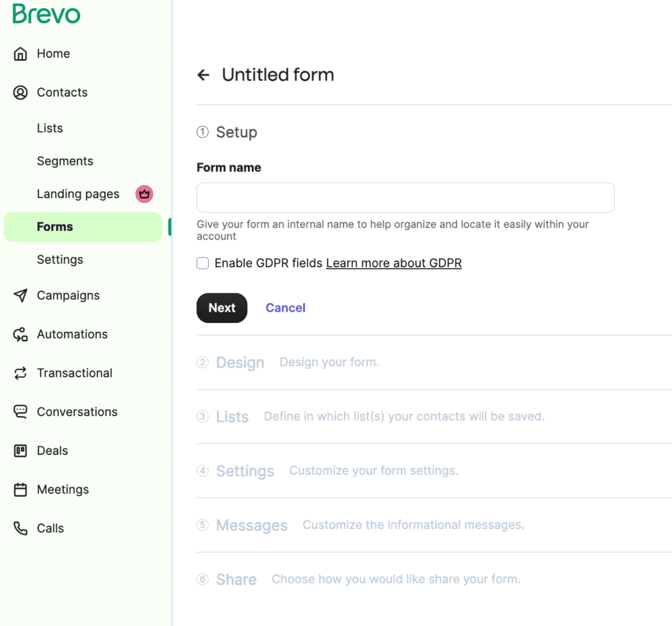Enable the GDPR fields checkbox
Screen dimensions: 672x626
[x=203, y=263]
